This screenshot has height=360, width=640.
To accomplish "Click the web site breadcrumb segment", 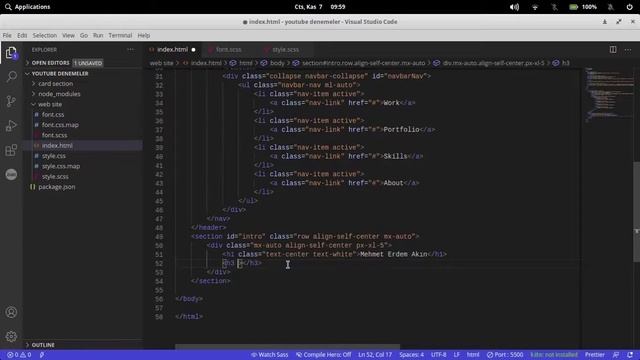I will point(161,63).
